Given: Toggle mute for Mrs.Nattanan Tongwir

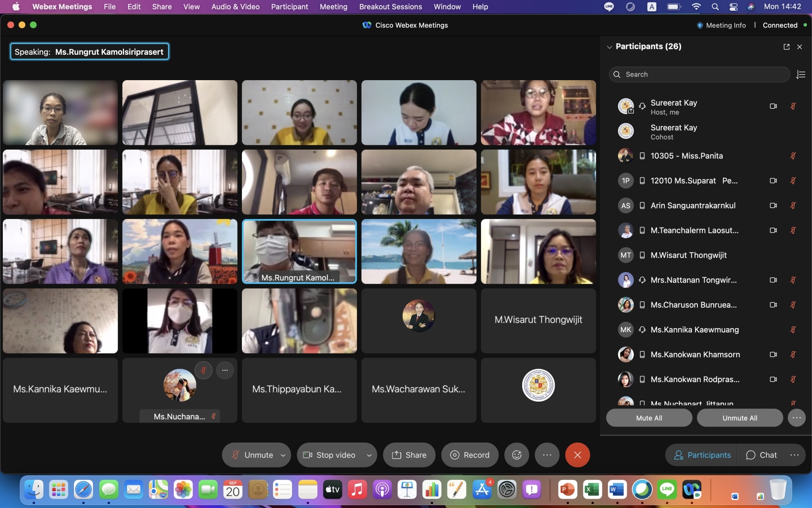Looking at the screenshot, I should pos(793,280).
